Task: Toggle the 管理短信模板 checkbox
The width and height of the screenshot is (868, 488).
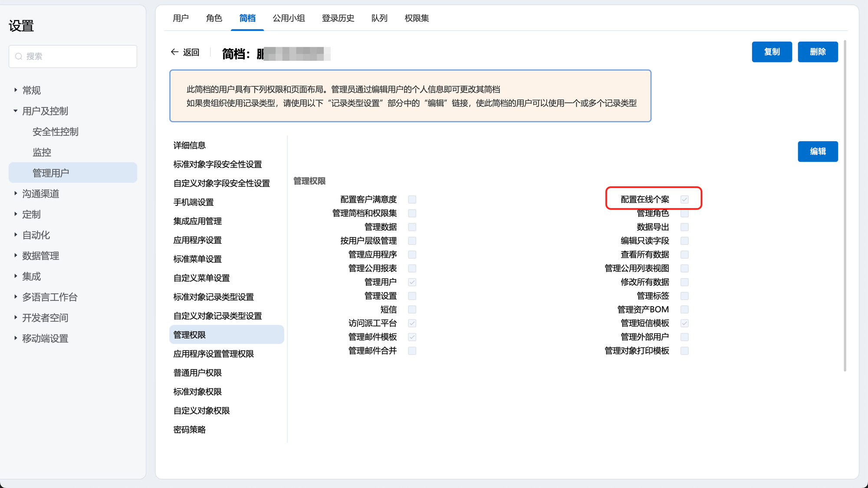Action: (684, 323)
